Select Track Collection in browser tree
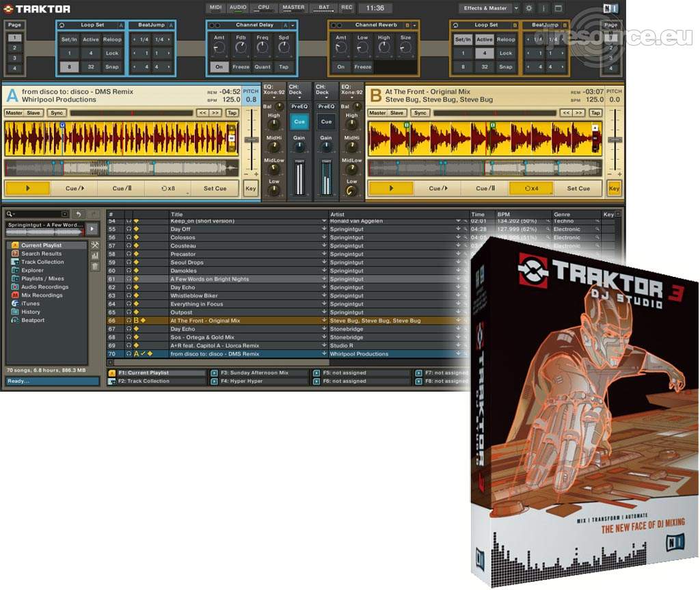Screen dimensions: 700x590 point(42,262)
